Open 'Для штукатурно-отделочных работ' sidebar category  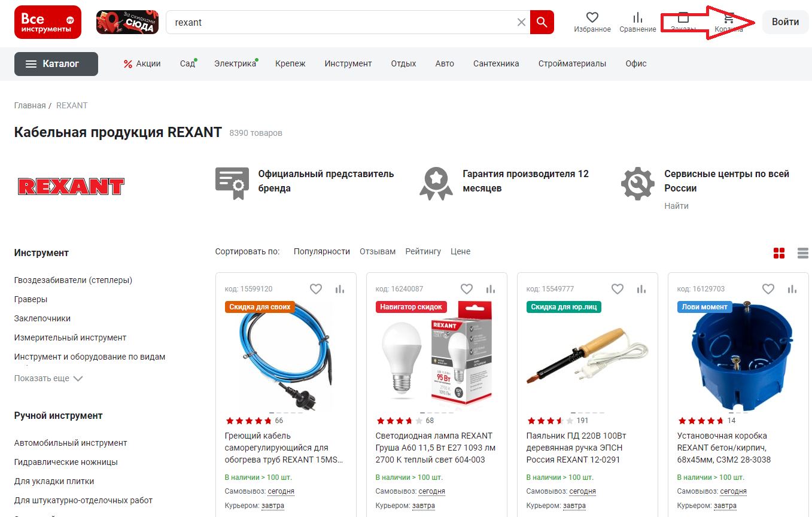coord(84,500)
